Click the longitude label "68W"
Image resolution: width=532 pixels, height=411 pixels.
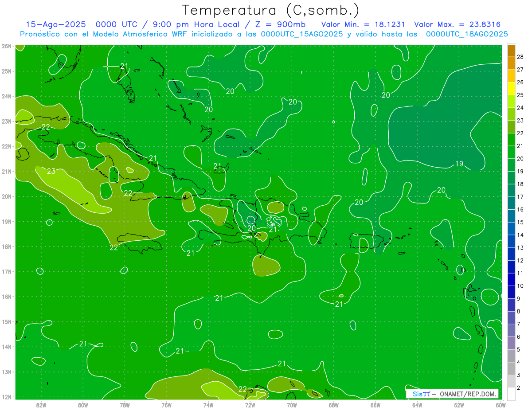tap(334, 405)
